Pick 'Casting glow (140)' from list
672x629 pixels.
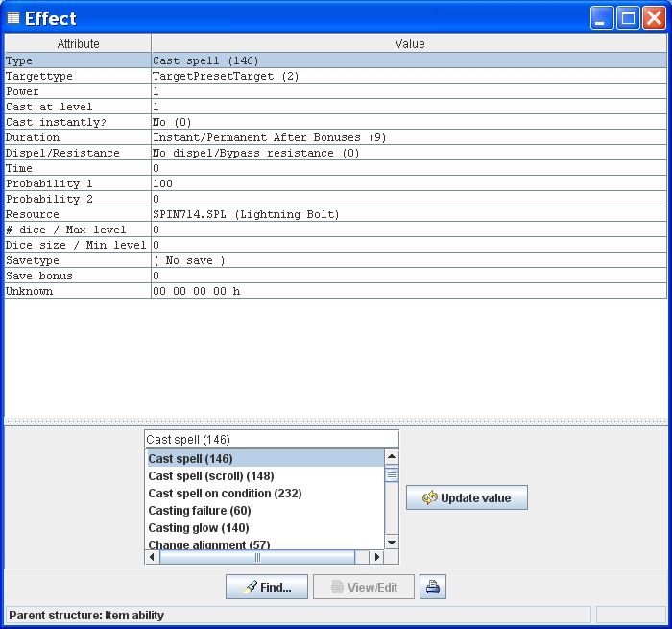[x=198, y=528]
